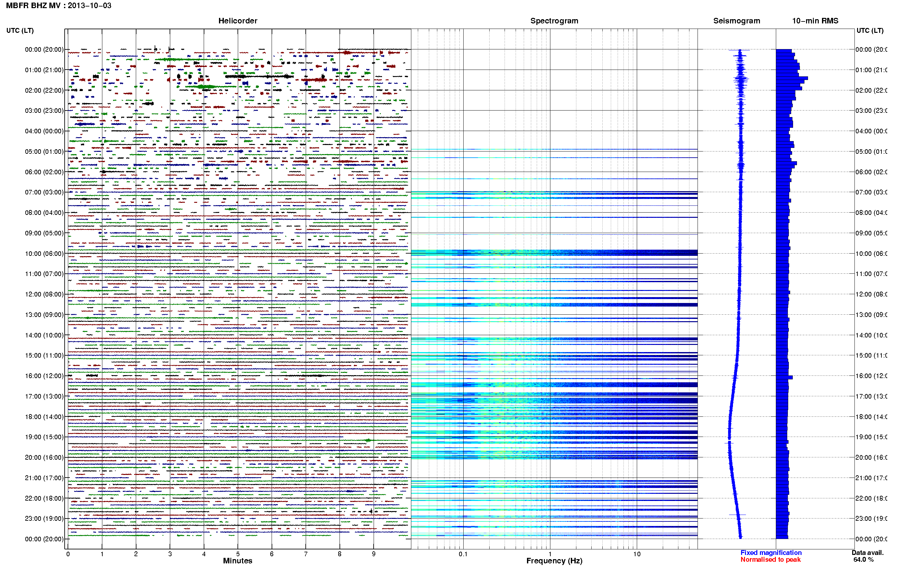Click the right 'UTC (LT)' axis label

click(x=870, y=31)
